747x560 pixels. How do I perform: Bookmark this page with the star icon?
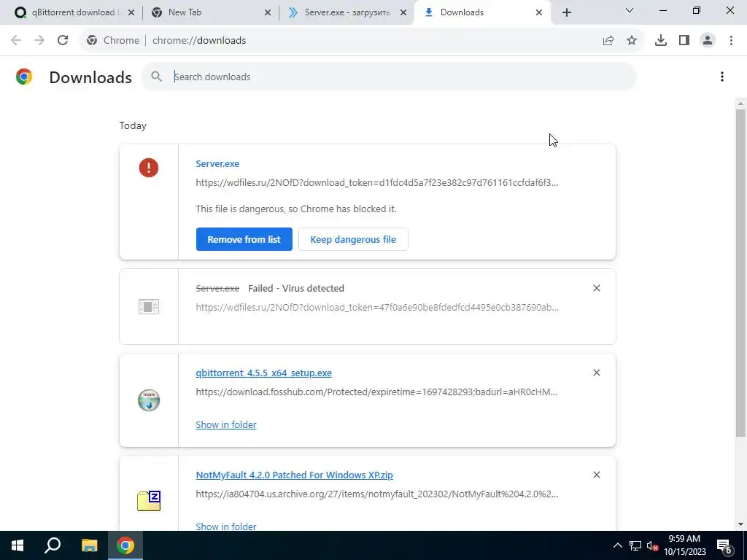[x=632, y=41]
